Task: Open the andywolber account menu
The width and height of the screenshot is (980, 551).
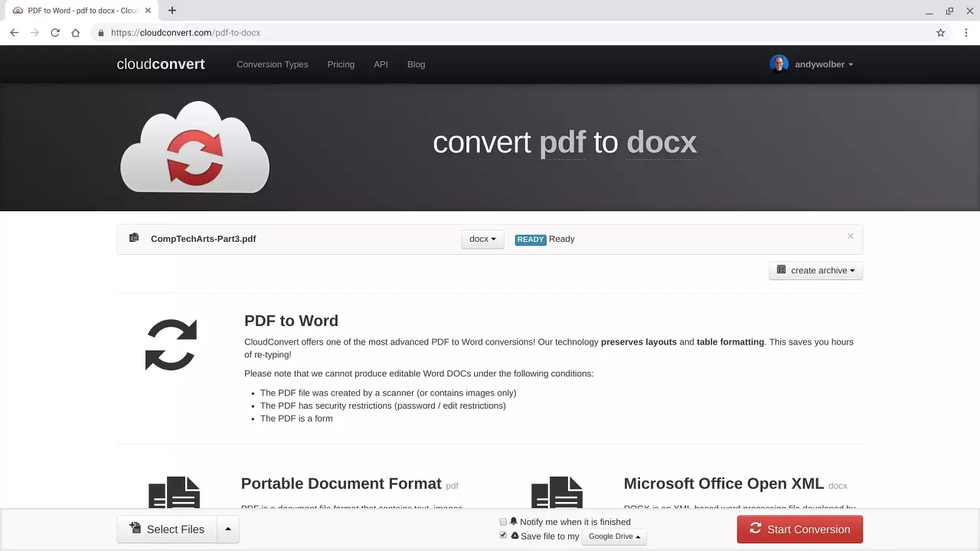Action: (824, 64)
